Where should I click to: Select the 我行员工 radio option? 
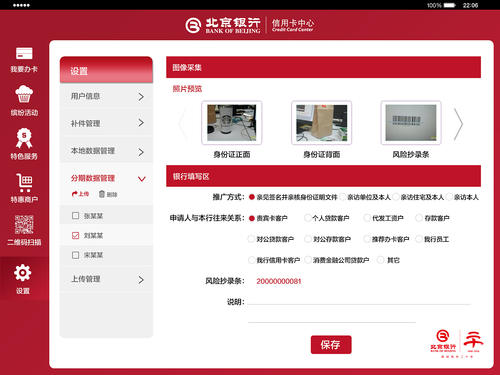419,239
